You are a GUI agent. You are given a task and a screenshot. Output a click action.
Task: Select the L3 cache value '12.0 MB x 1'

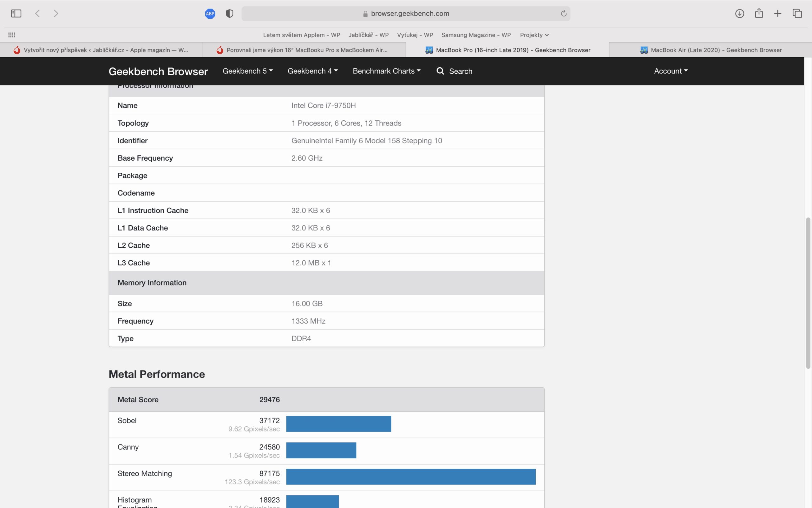tap(311, 263)
